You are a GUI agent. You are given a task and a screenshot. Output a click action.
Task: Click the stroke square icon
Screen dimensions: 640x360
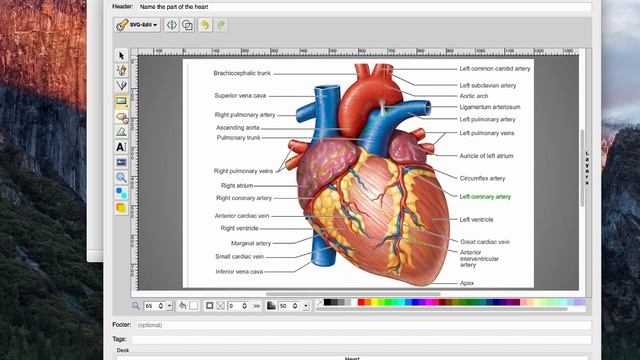click(x=209, y=306)
